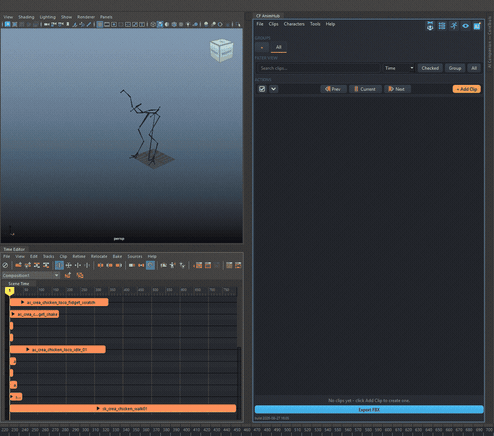Click the highlighted blue tool icon in Time Editor toolbar
The image size is (494, 436).
tap(59, 265)
